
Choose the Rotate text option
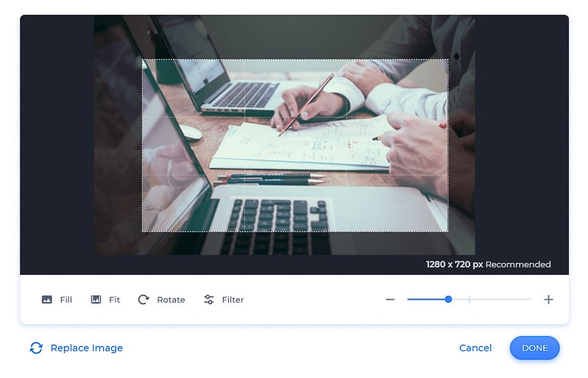point(171,300)
